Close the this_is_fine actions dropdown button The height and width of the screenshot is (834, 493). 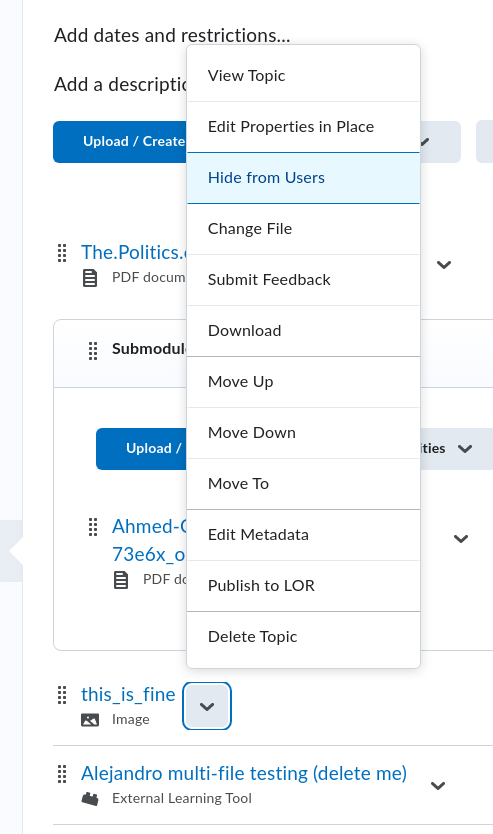[207, 706]
